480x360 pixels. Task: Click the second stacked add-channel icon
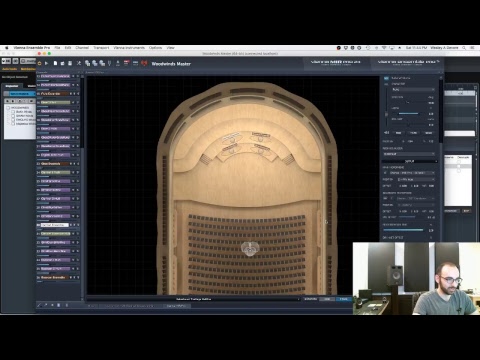(95, 63)
